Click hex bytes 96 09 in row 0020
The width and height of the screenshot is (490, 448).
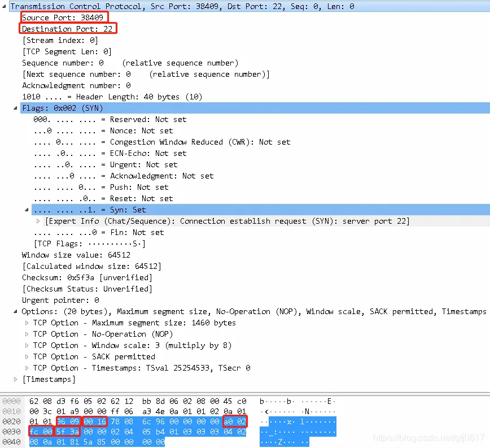68,422
